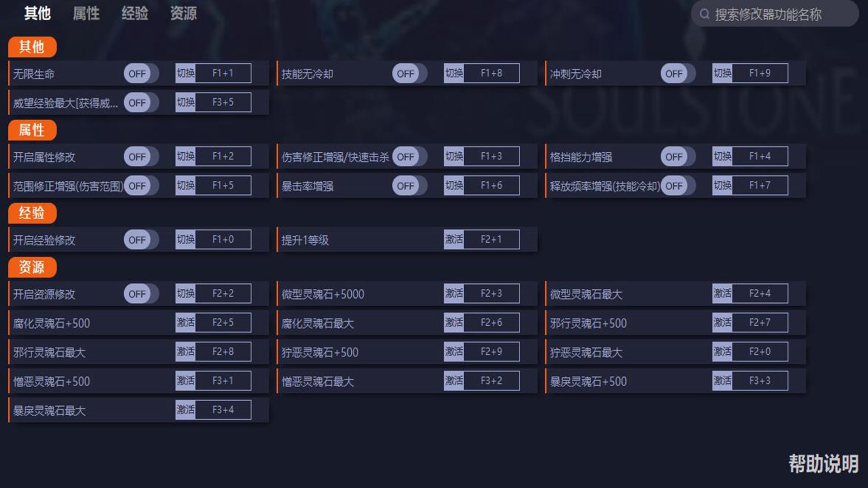Screen dimensions: 868x488
Task: Switch to the 属性 tab
Action: (x=86, y=14)
